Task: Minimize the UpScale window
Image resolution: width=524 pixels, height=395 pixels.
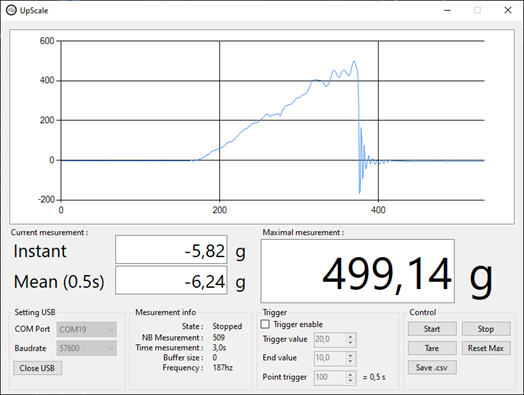Action: point(447,10)
